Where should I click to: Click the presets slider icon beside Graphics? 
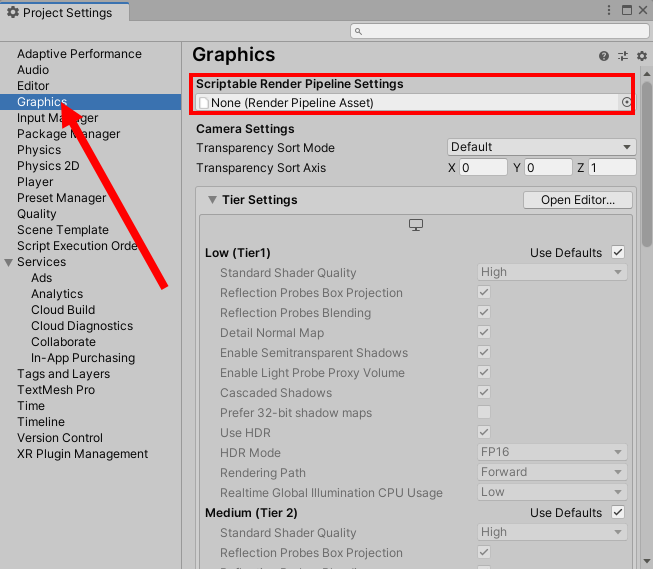623,56
